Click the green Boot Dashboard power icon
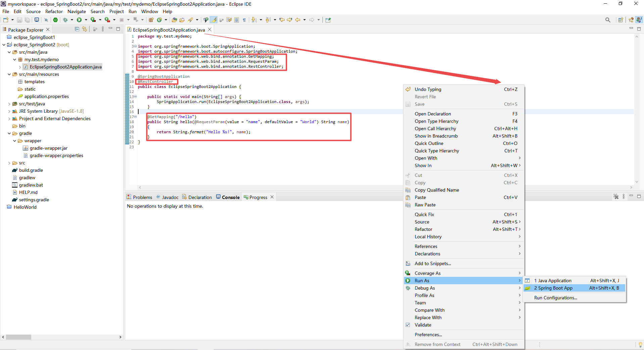Screen dimensions: 644x350 coord(55,20)
